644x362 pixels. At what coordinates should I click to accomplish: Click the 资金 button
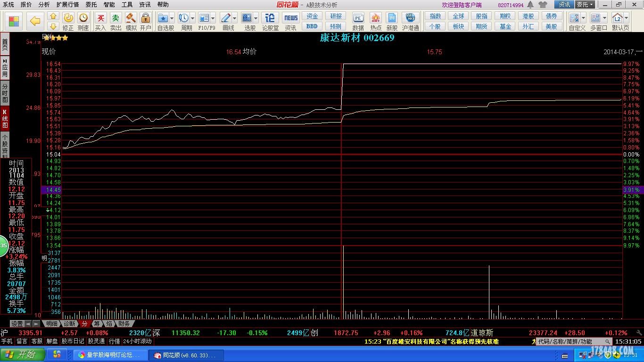[x=312, y=16]
